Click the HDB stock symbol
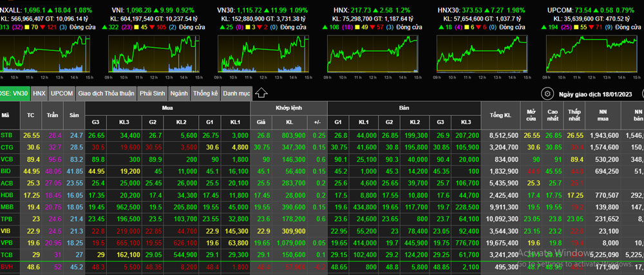The image size is (644, 275). pyautogui.click(x=7, y=194)
